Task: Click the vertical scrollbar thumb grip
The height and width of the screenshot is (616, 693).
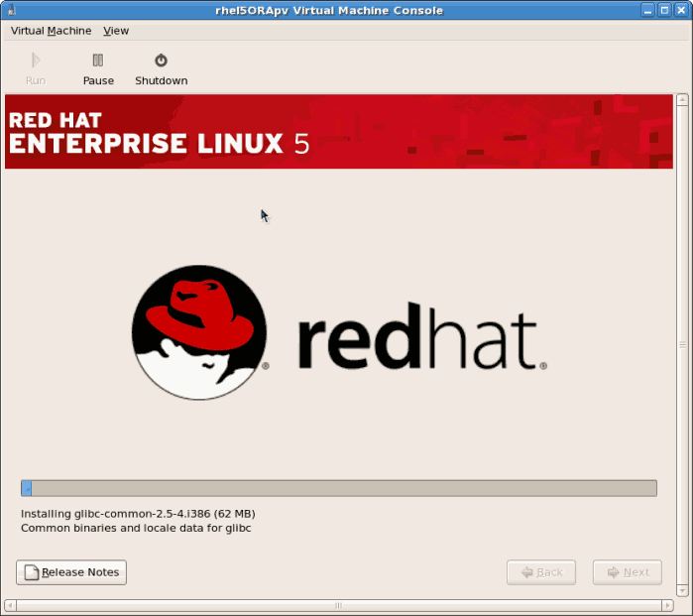Action: (682, 345)
